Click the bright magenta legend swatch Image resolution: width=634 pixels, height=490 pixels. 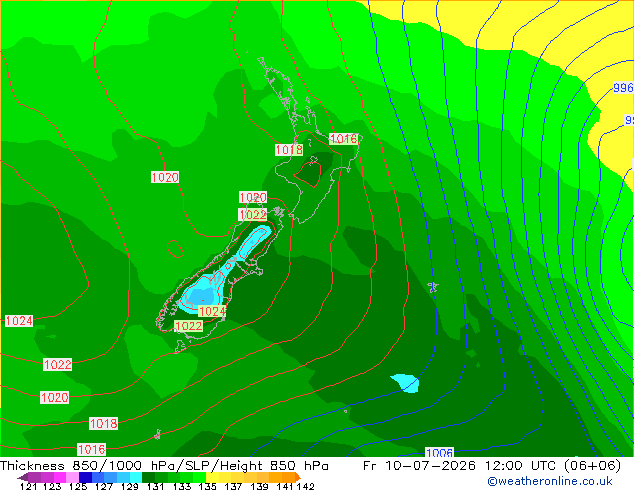tap(60, 477)
